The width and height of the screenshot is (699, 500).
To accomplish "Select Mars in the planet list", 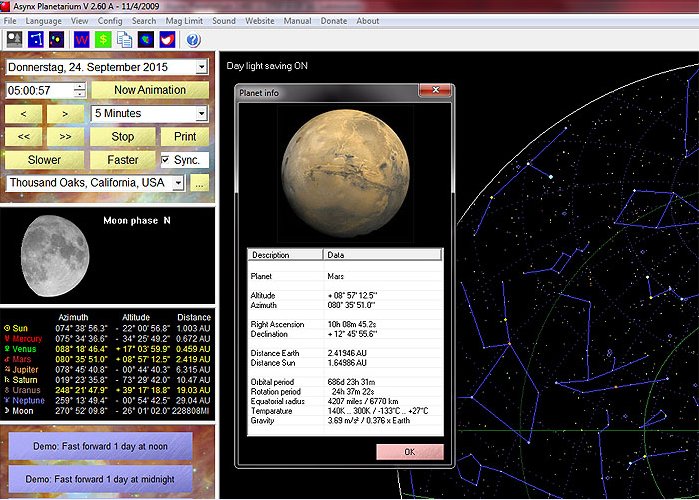I will point(107,359).
